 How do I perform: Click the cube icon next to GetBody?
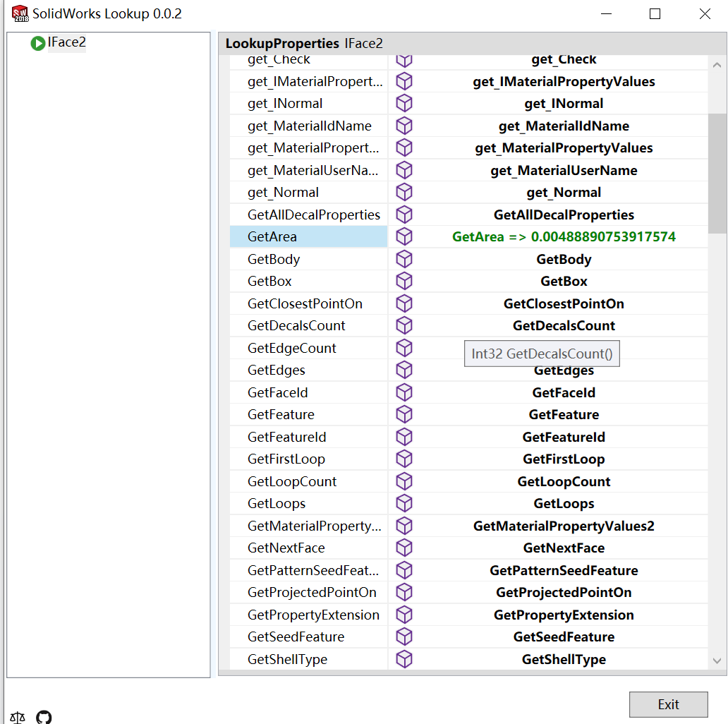[x=404, y=259]
